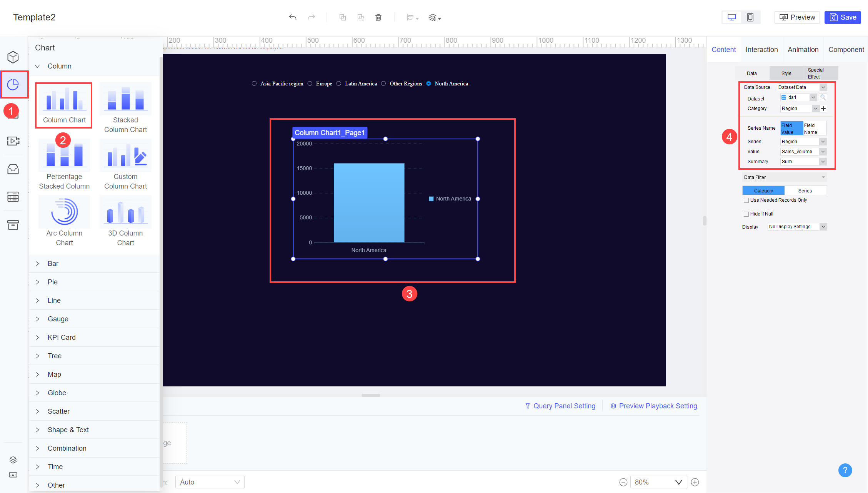Open the Display settings dropdown

pos(797,227)
